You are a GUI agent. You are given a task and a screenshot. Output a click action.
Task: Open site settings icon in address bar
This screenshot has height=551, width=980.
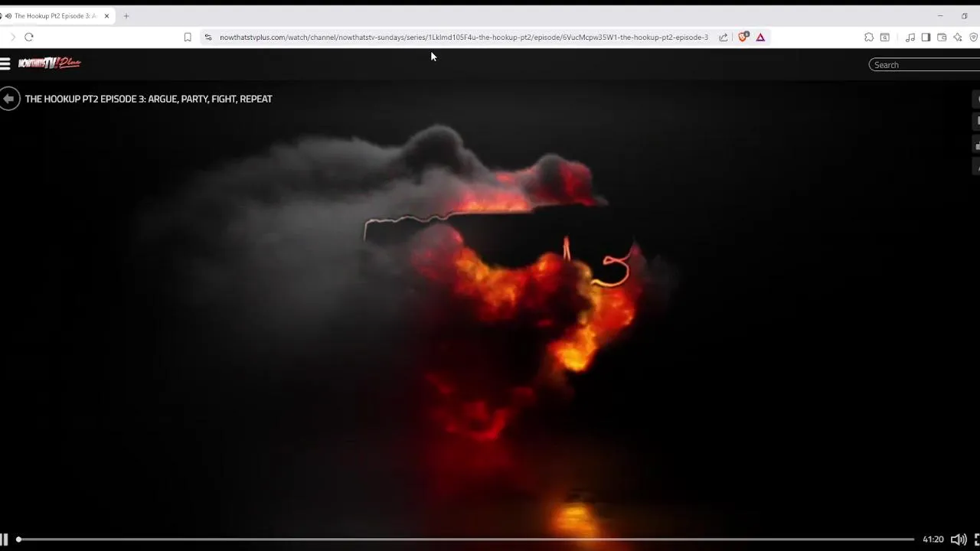click(208, 37)
